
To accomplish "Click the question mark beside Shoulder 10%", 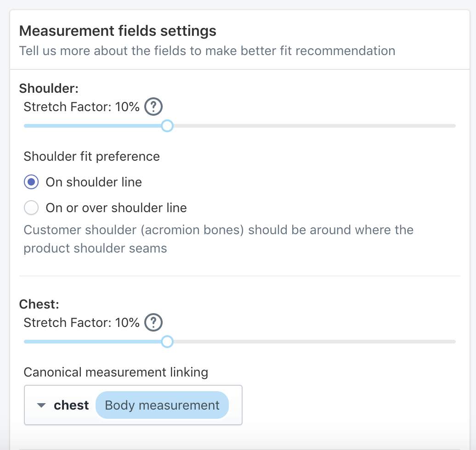I will [x=154, y=107].
